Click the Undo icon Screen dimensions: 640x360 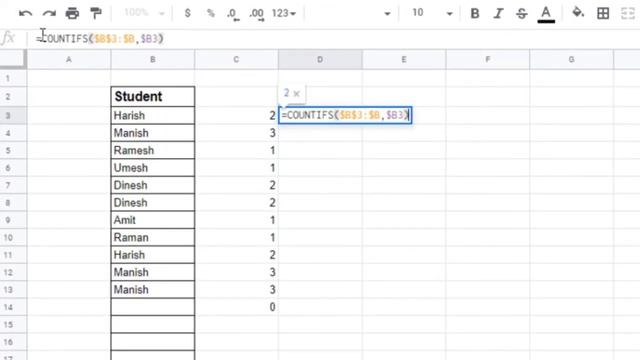click(25, 13)
